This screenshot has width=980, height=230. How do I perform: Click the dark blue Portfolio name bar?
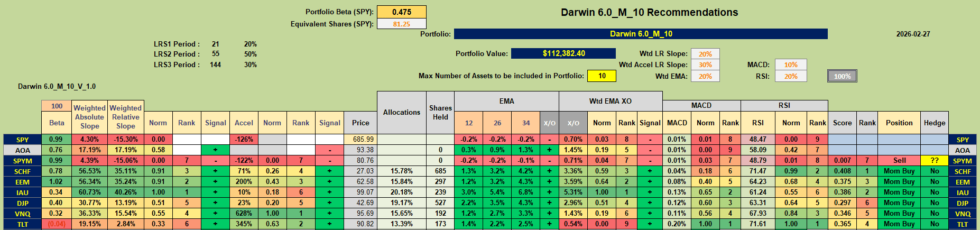[641, 34]
